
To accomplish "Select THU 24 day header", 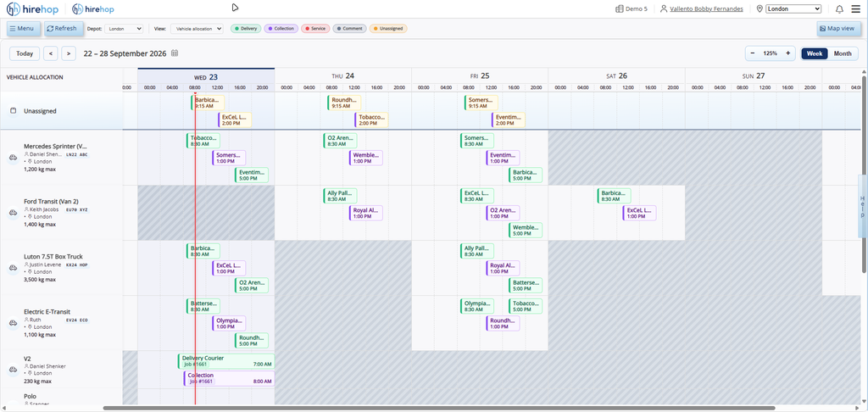I will pyautogui.click(x=343, y=76).
